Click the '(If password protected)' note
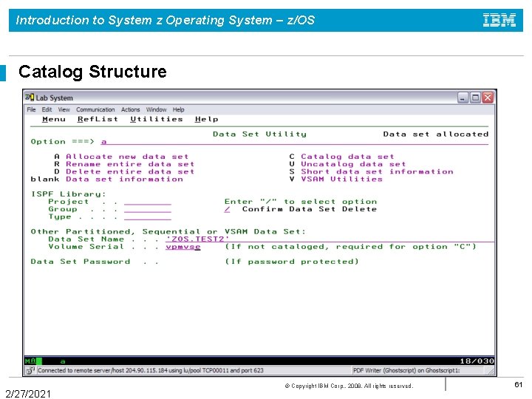Image resolution: width=532 pixels, height=399 pixels. (292, 262)
